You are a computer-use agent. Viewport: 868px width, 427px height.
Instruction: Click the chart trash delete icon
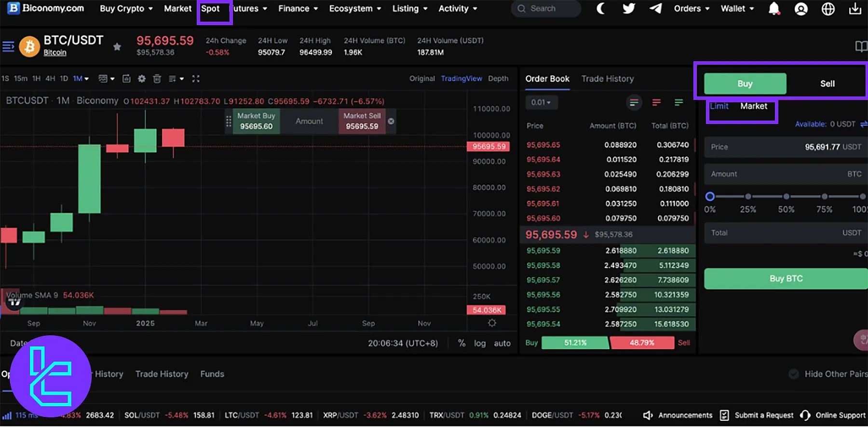click(x=157, y=79)
